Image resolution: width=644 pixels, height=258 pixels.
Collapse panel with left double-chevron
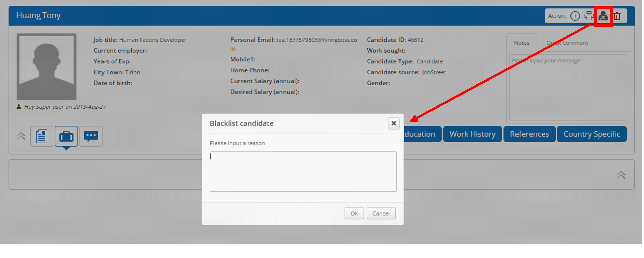(21, 136)
